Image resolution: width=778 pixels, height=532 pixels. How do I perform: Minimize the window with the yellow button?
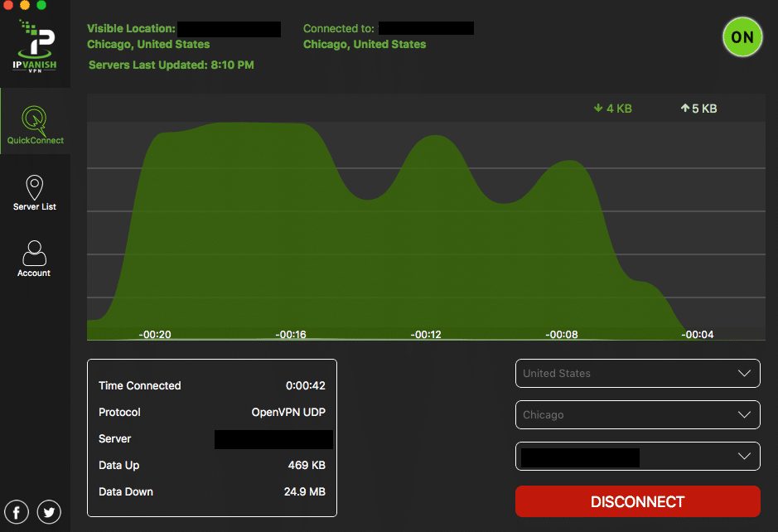coord(25,5)
